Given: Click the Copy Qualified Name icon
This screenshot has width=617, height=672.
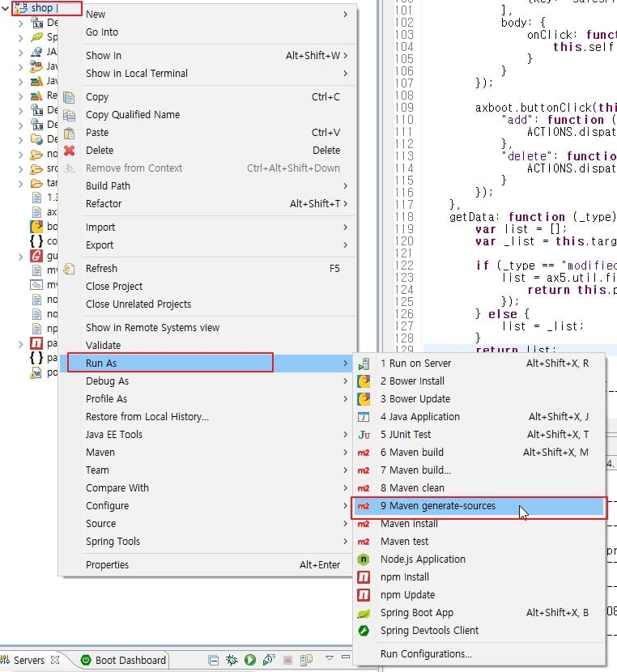Looking at the screenshot, I should tap(69, 115).
